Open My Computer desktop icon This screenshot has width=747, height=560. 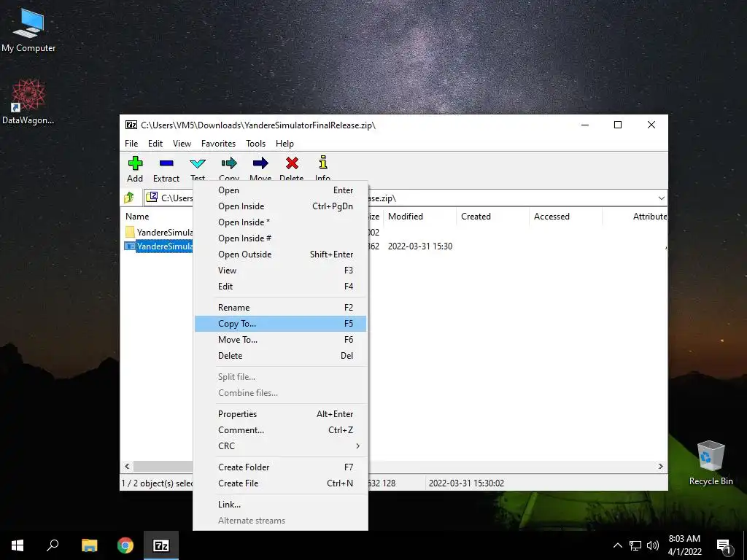[x=28, y=30]
